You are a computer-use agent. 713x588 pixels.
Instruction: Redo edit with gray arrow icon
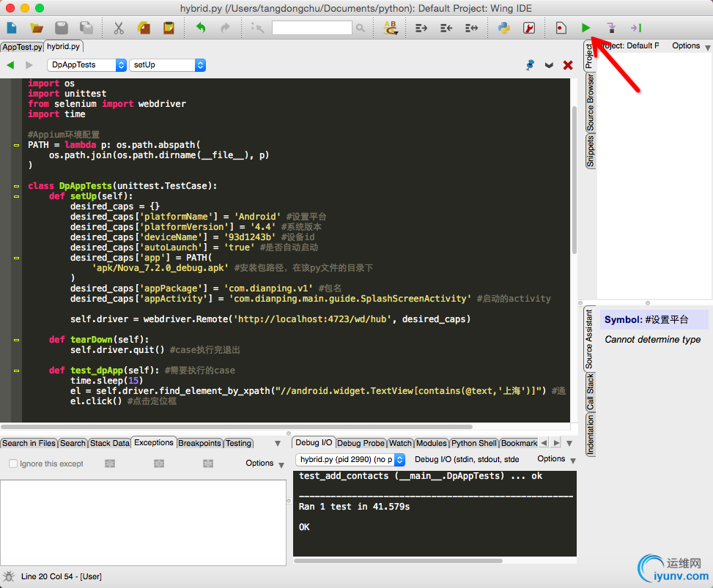coord(226,28)
